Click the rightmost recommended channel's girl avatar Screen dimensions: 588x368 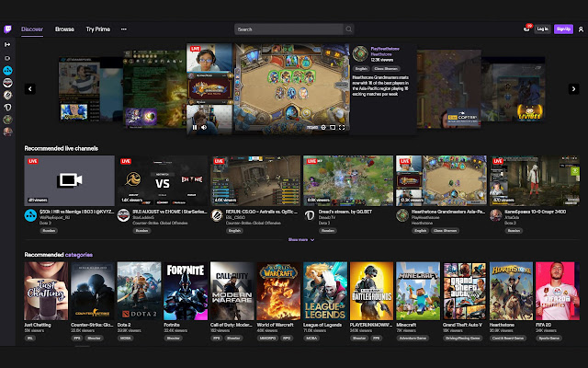point(495,215)
